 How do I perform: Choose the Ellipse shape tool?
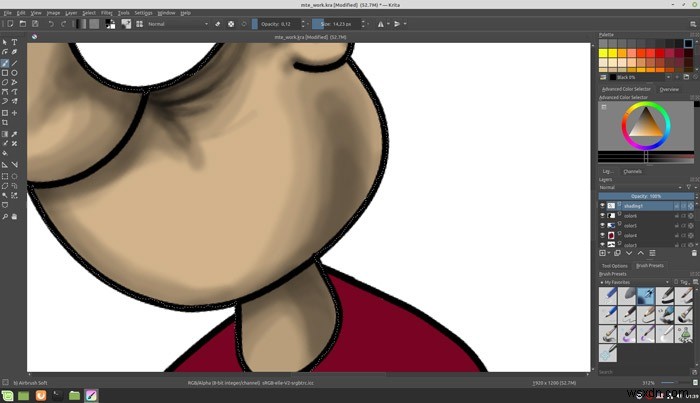coord(14,73)
